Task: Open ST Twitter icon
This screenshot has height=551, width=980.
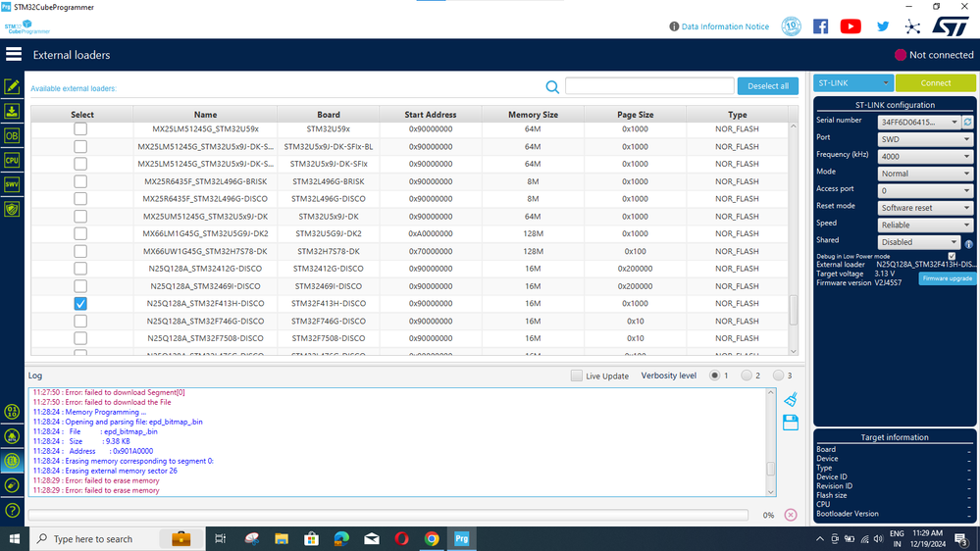Action: [x=883, y=26]
